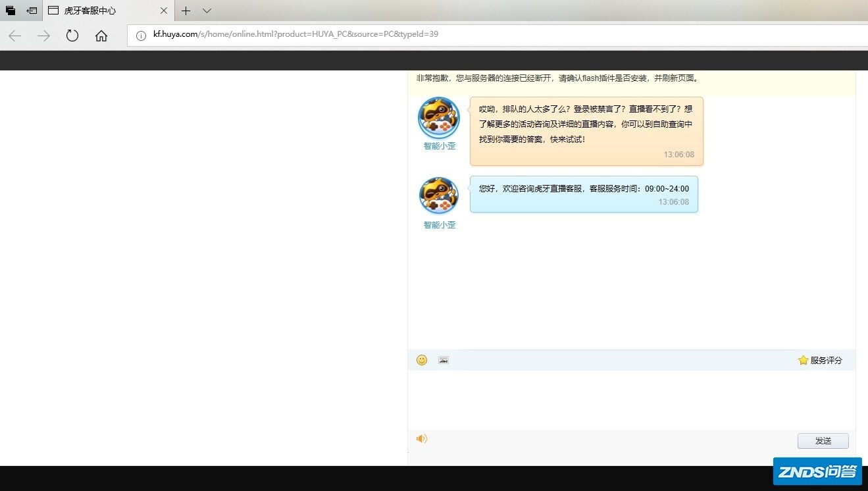The height and width of the screenshot is (491, 868).
Task: Click the 智能小歪 name under second avatar
Action: click(x=440, y=225)
